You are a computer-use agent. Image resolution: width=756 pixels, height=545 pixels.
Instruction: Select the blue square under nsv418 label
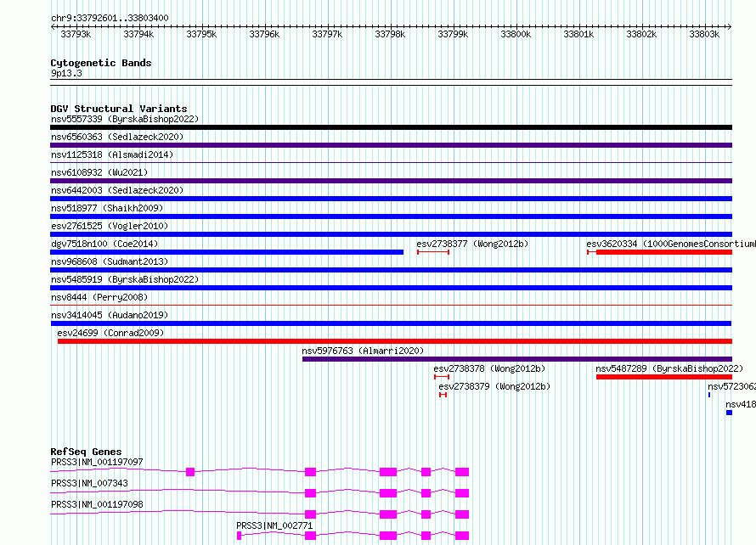click(x=729, y=413)
